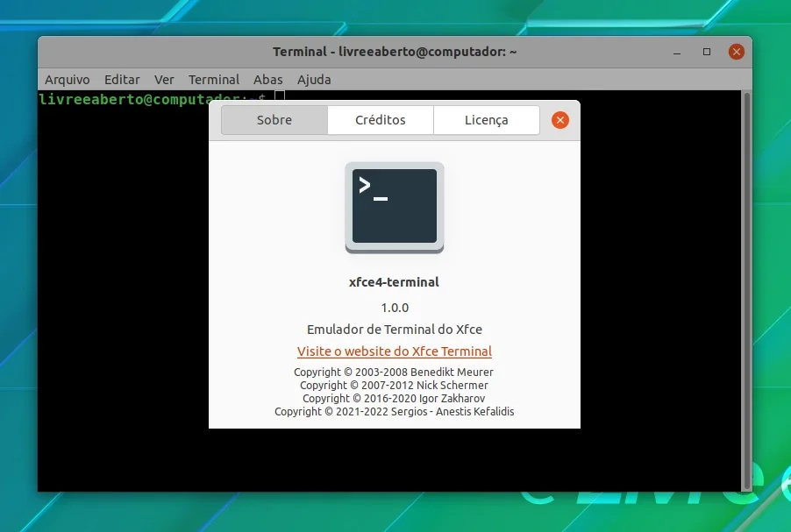The image size is (791, 532).
Task: Open the Ver menu
Action: pyautogui.click(x=164, y=80)
